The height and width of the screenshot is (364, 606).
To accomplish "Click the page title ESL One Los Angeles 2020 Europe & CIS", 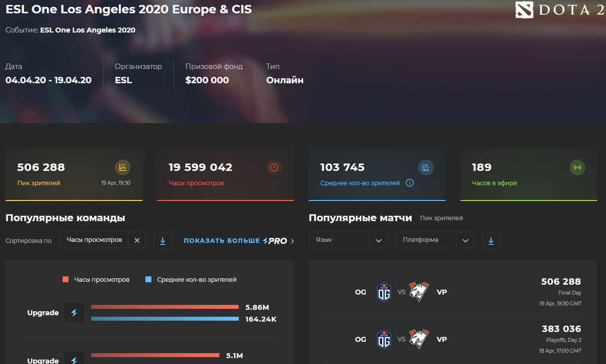I will coord(129,10).
